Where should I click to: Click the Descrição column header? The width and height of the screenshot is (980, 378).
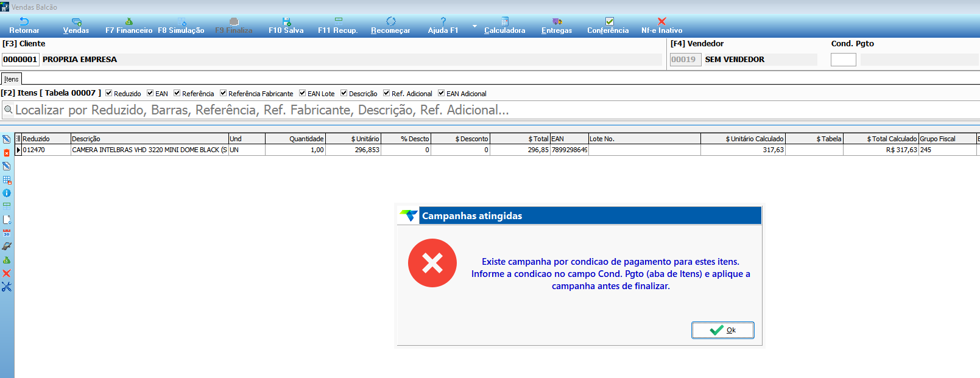[149, 139]
